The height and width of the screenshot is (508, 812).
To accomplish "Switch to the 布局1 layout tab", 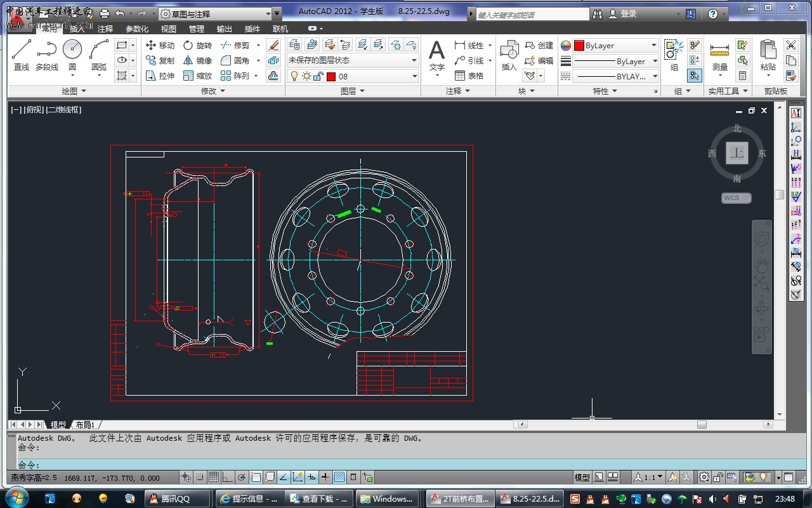I will (84, 425).
